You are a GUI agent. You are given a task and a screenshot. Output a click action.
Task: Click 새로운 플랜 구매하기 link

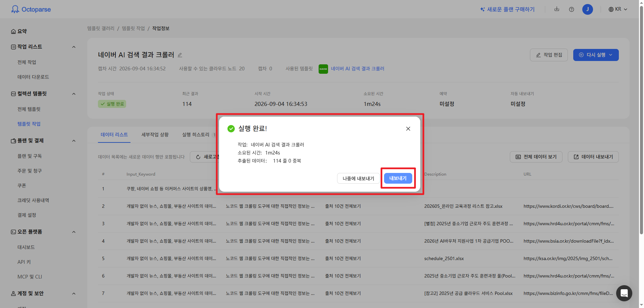507,9
